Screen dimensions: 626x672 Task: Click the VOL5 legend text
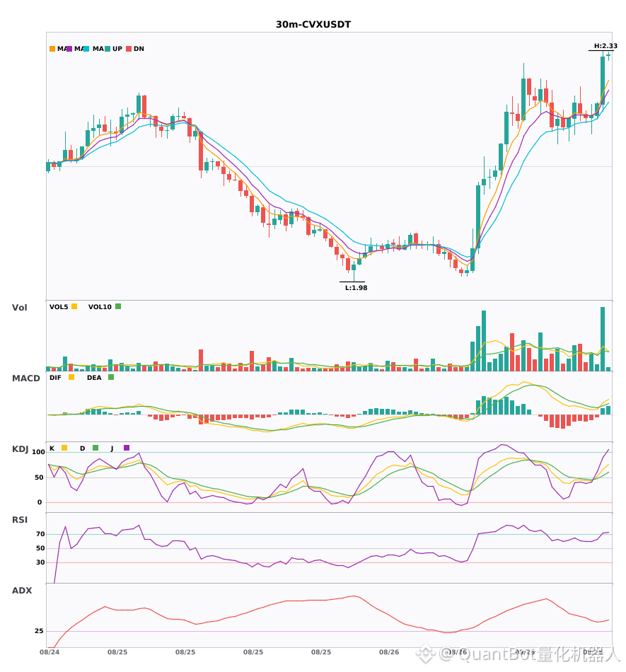tap(59, 307)
